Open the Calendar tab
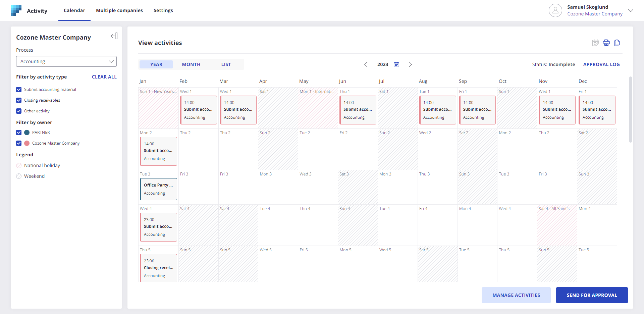This screenshot has width=644, height=314. click(74, 10)
